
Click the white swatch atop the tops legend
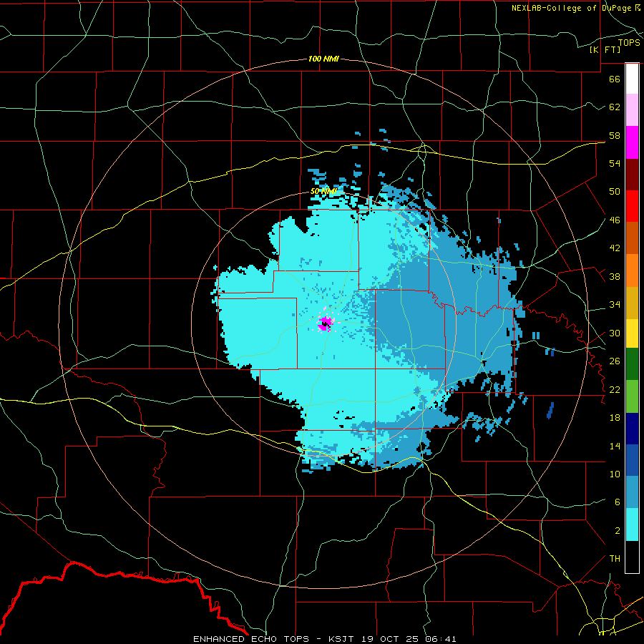pyautogui.click(x=632, y=79)
